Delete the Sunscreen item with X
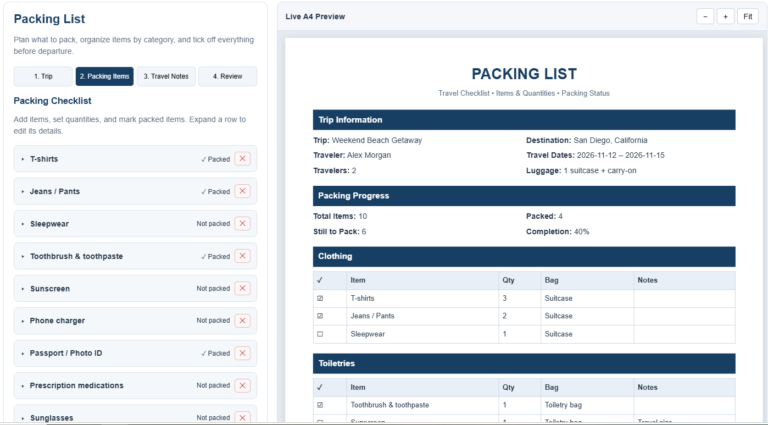 click(x=242, y=288)
